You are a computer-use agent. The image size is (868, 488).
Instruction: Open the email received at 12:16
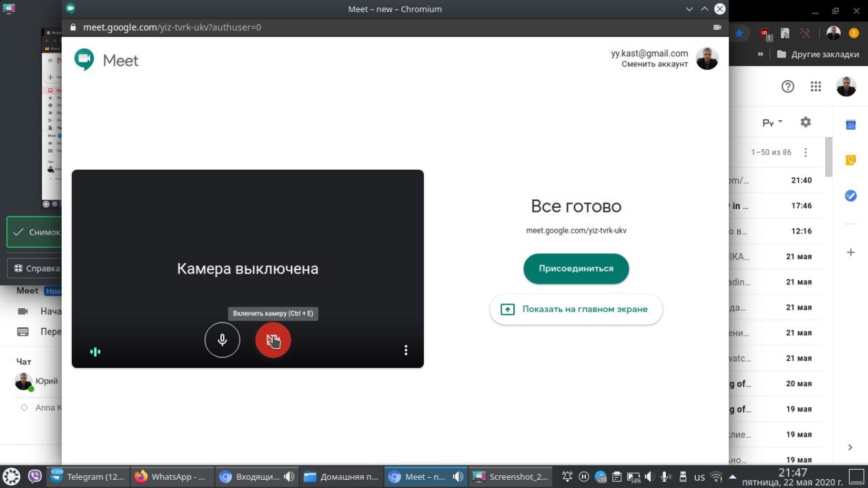(776, 231)
